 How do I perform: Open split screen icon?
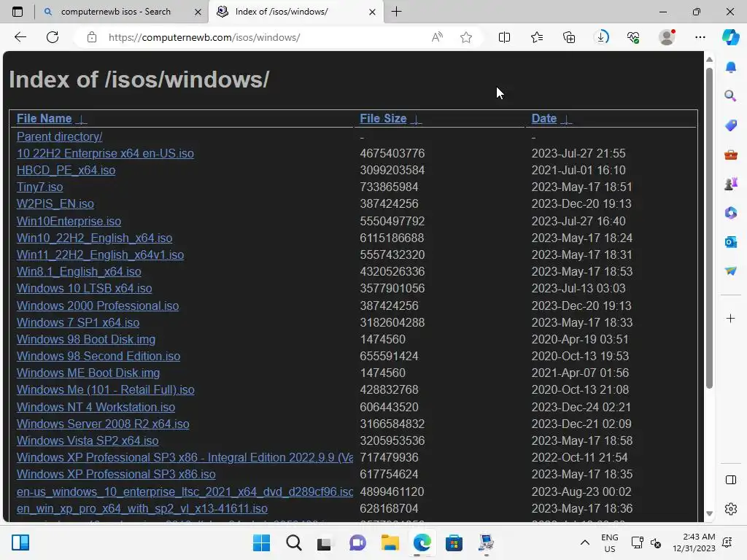tap(504, 37)
